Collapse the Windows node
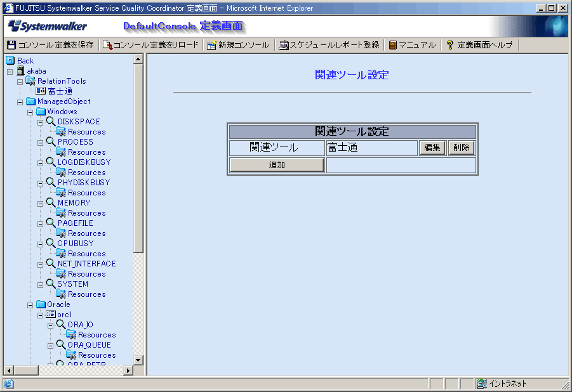This screenshot has width=572, height=392. pos(30,112)
